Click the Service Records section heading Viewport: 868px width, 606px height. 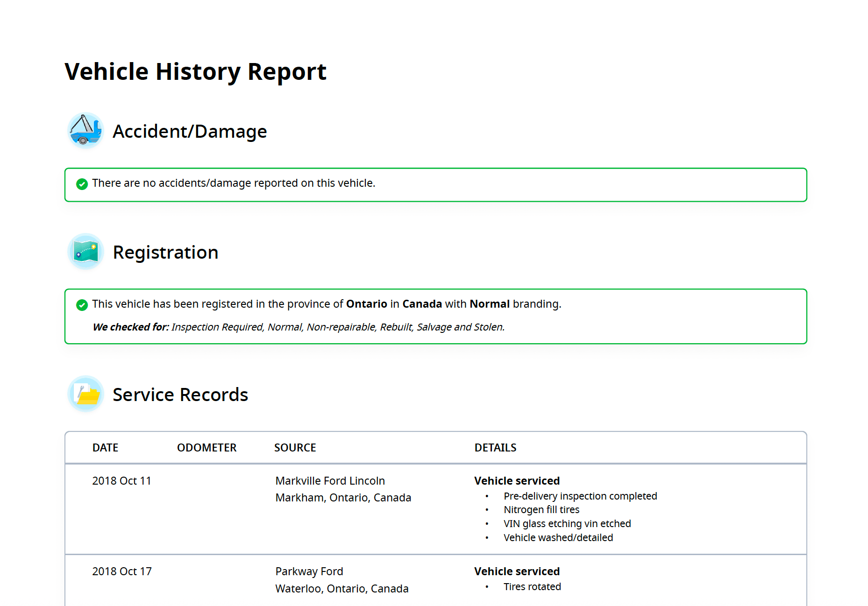[180, 395]
